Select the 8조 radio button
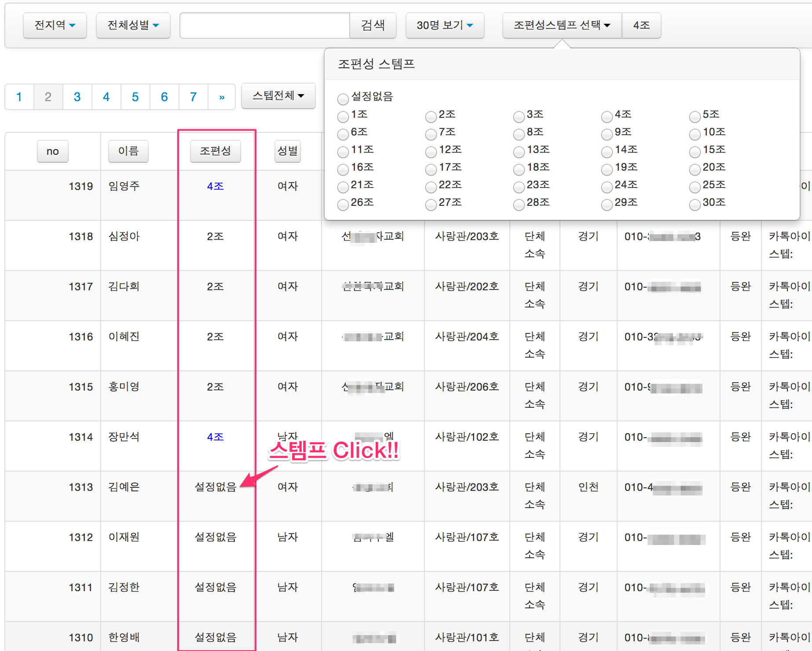The width and height of the screenshot is (812, 651). pyautogui.click(x=519, y=134)
